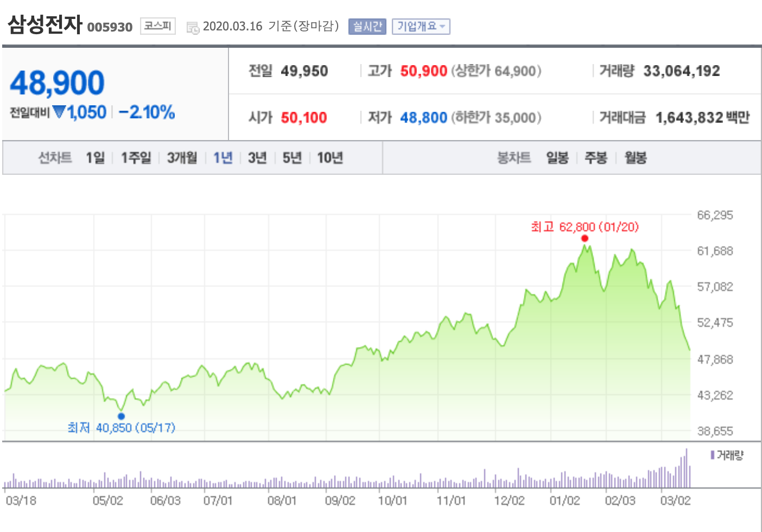
Task: Select the 3개월 line chart tab
Action: coord(182,158)
